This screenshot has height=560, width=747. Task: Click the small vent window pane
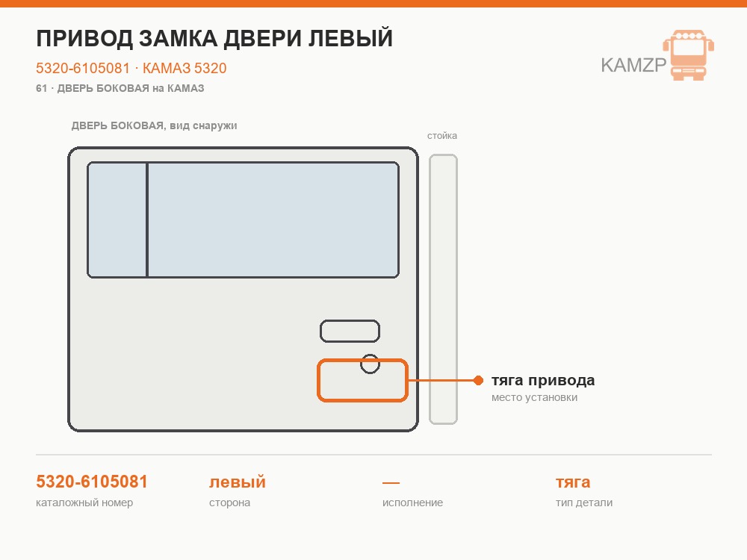(x=117, y=220)
